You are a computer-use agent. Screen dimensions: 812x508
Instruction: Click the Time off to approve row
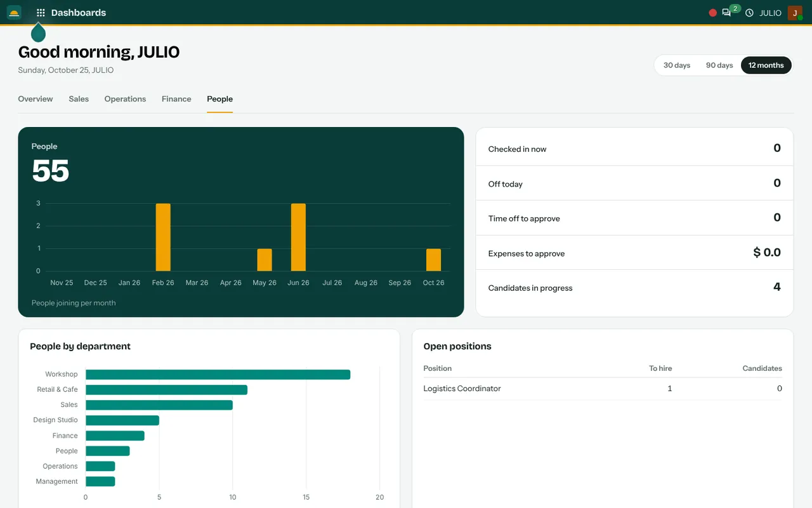click(x=634, y=218)
